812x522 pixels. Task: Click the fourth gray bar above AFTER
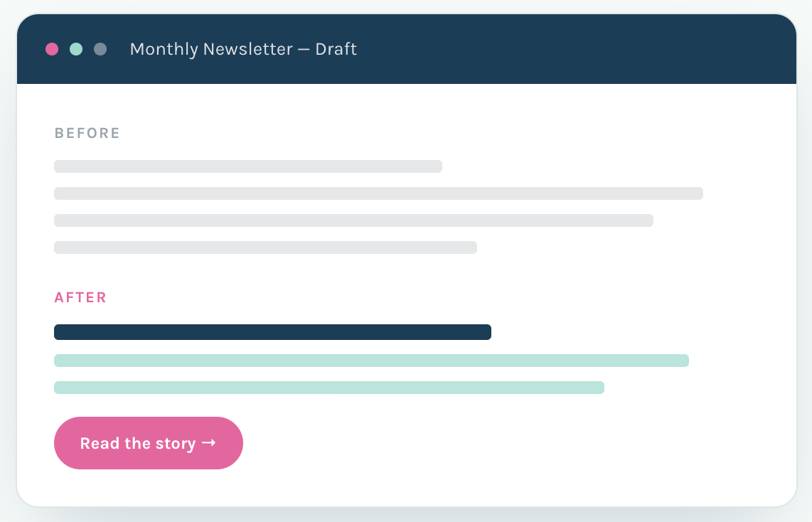(x=266, y=247)
